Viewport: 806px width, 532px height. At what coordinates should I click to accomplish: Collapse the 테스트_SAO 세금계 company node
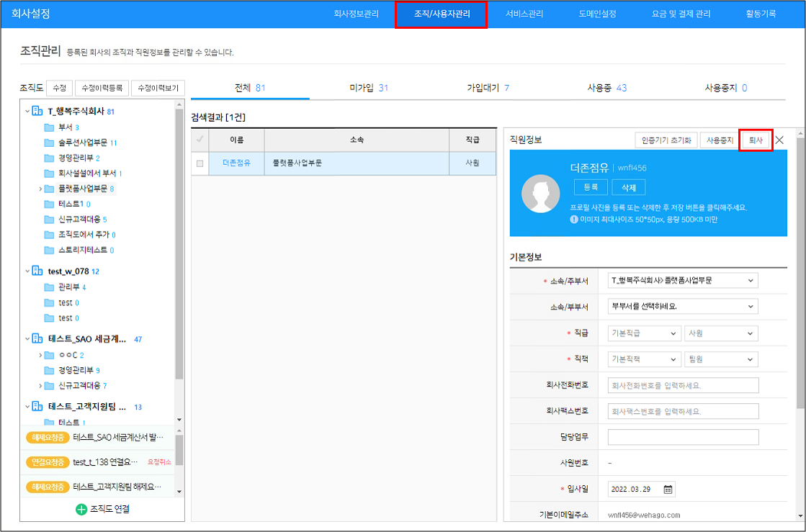click(x=27, y=339)
